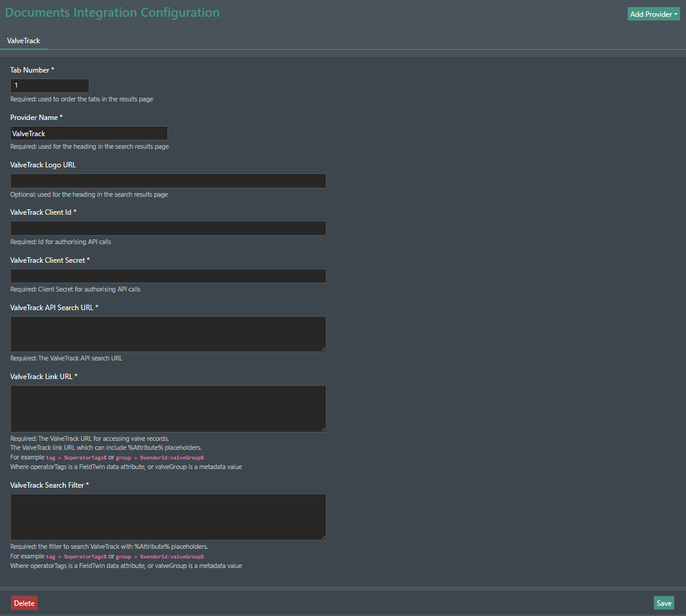This screenshot has height=616, width=686.
Task: Click the "ValveTrack Link URL *" label
Action: (44, 377)
